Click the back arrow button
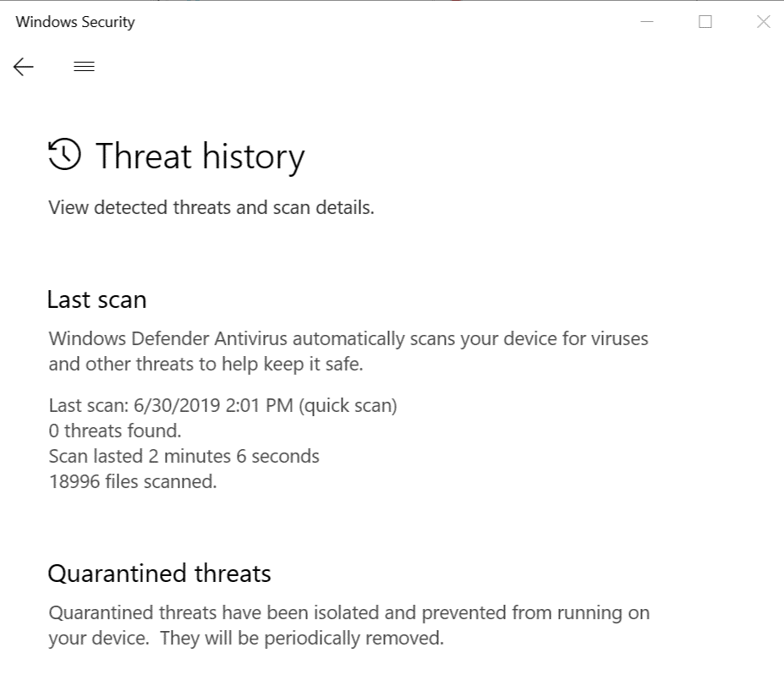Viewport: 784px width, 675px height. coord(24,67)
